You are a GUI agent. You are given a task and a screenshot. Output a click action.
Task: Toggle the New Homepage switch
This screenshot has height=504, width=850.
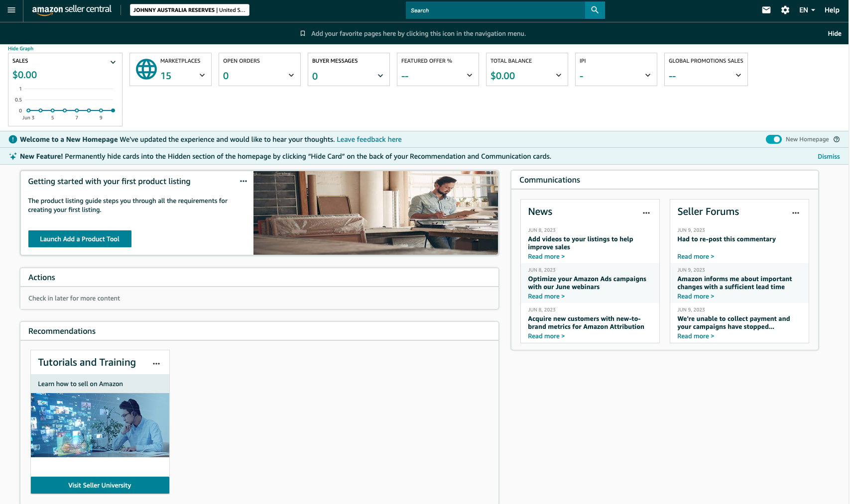[774, 139]
